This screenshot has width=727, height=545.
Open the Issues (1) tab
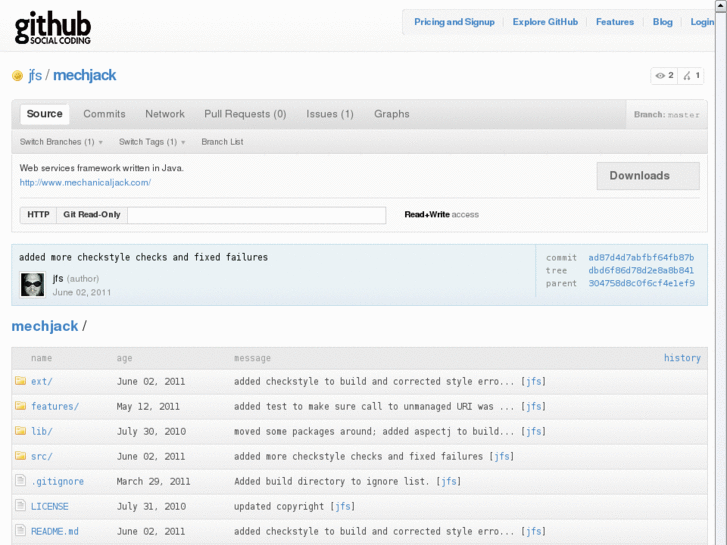click(330, 114)
